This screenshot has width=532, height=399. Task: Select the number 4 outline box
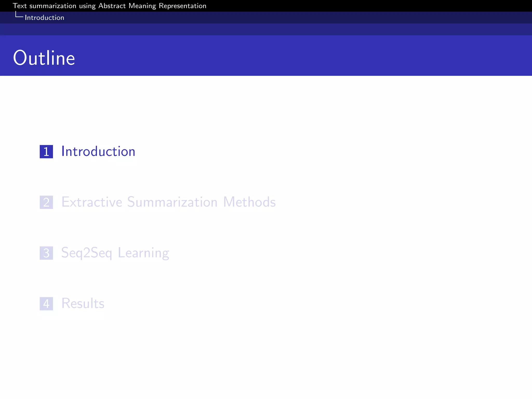pyautogui.click(x=46, y=304)
